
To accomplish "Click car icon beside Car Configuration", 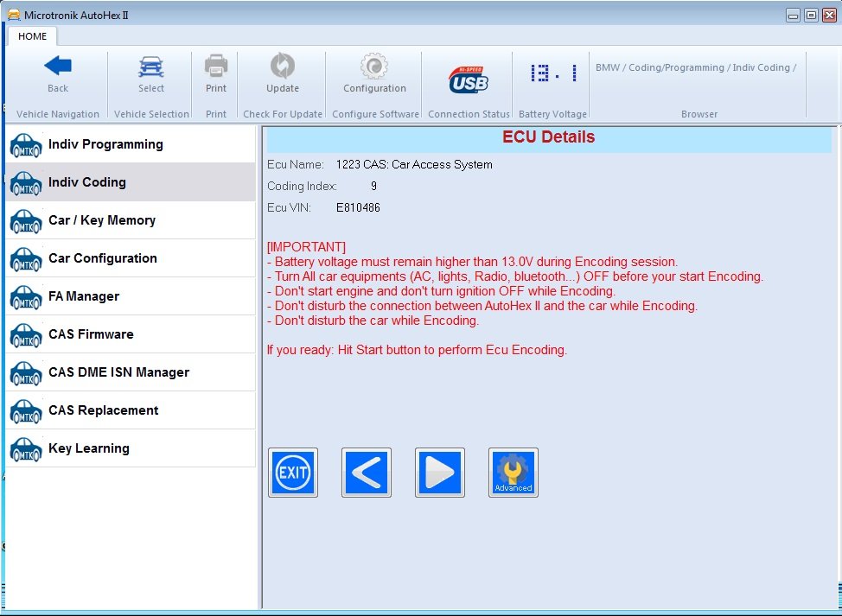I will (x=26, y=260).
